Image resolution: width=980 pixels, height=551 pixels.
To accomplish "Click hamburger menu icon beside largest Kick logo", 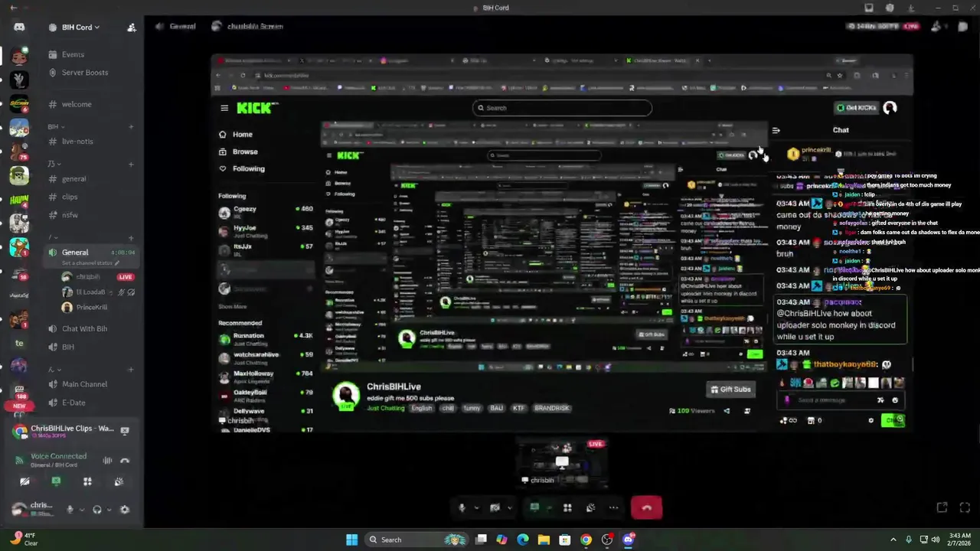I will (x=224, y=108).
